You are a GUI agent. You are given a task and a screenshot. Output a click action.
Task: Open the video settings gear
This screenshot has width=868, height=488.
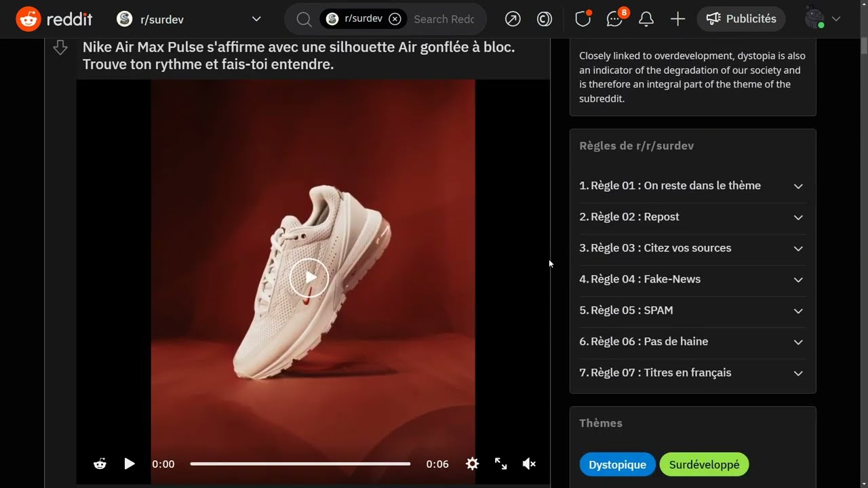[473, 464]
